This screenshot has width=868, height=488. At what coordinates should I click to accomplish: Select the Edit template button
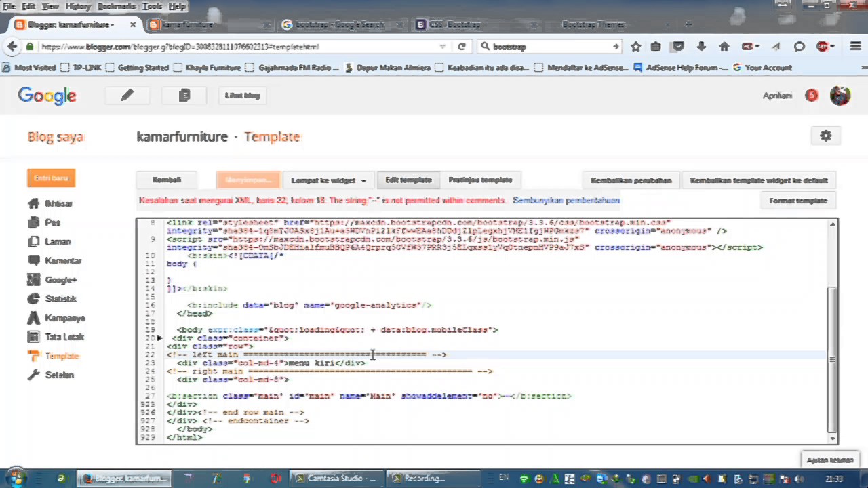(408, 180)
